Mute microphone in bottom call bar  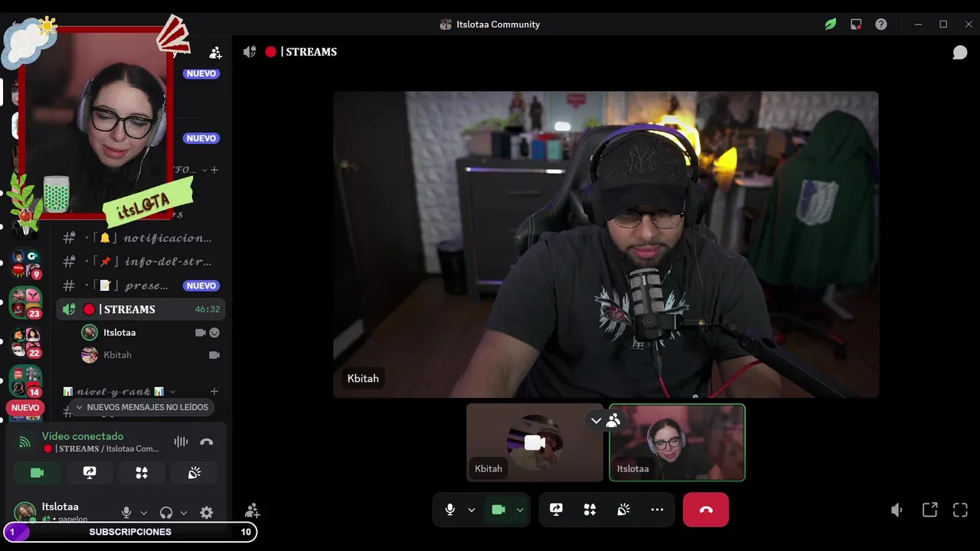[x=450, y=510]
